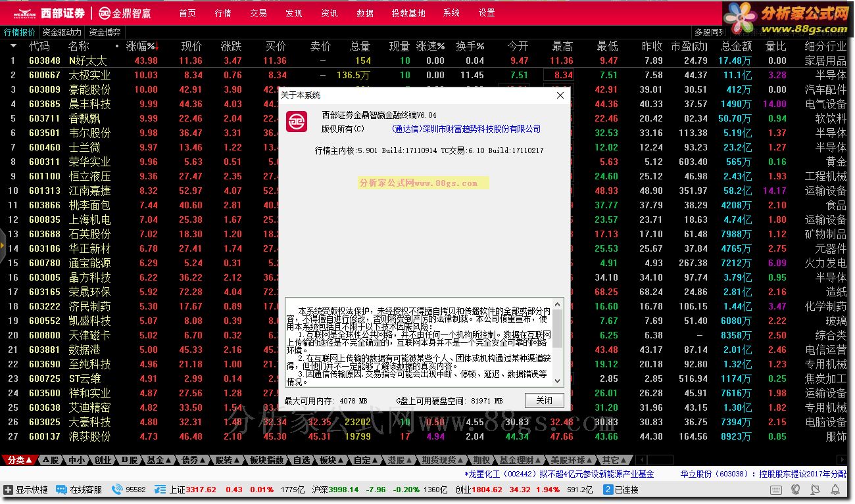Open the 交易 menu

pos(258,13)
